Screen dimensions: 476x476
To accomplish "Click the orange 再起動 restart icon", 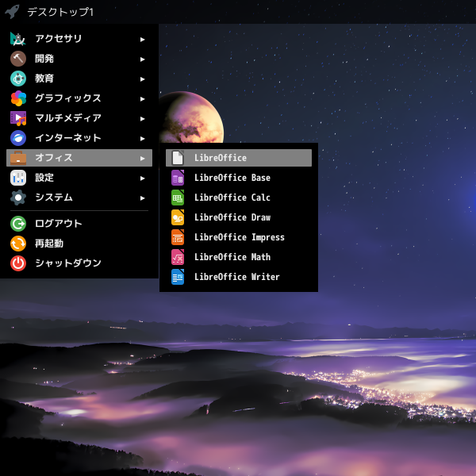I will click(x=18, y=244).
